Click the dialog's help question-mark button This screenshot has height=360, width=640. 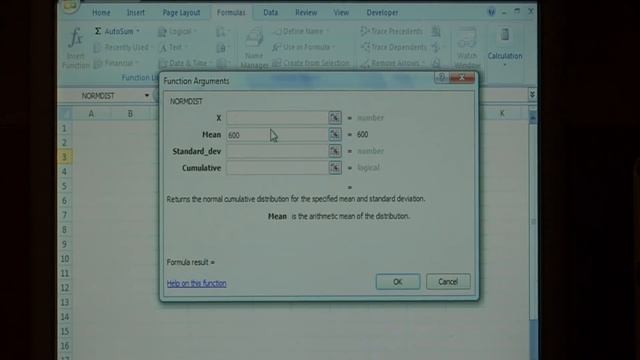click(441, 77)
